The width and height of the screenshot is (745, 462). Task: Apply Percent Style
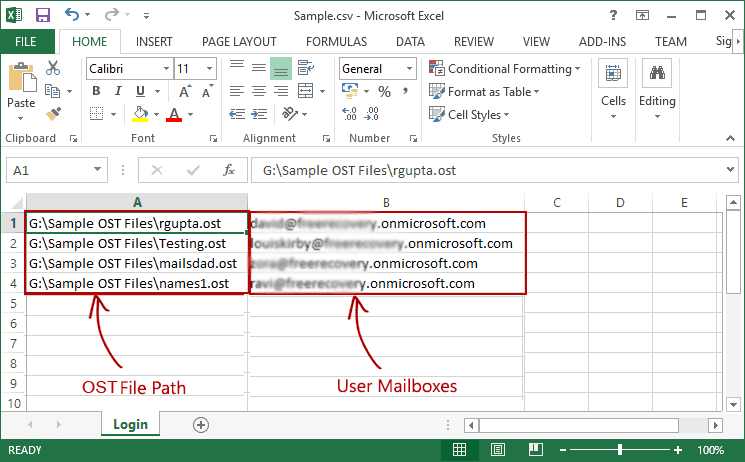(x=384, y=91)
